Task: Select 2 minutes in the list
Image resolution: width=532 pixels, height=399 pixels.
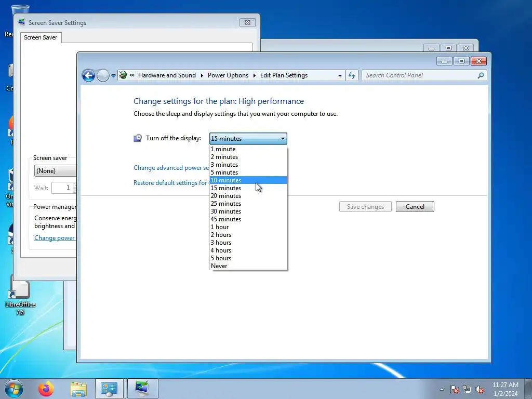Action: point(248,157)
